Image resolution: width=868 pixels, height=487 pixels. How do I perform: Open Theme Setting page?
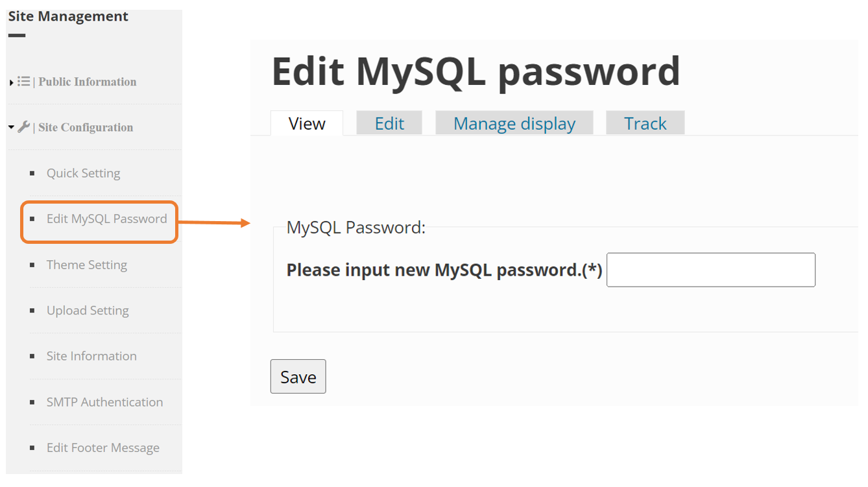point(86,265)
